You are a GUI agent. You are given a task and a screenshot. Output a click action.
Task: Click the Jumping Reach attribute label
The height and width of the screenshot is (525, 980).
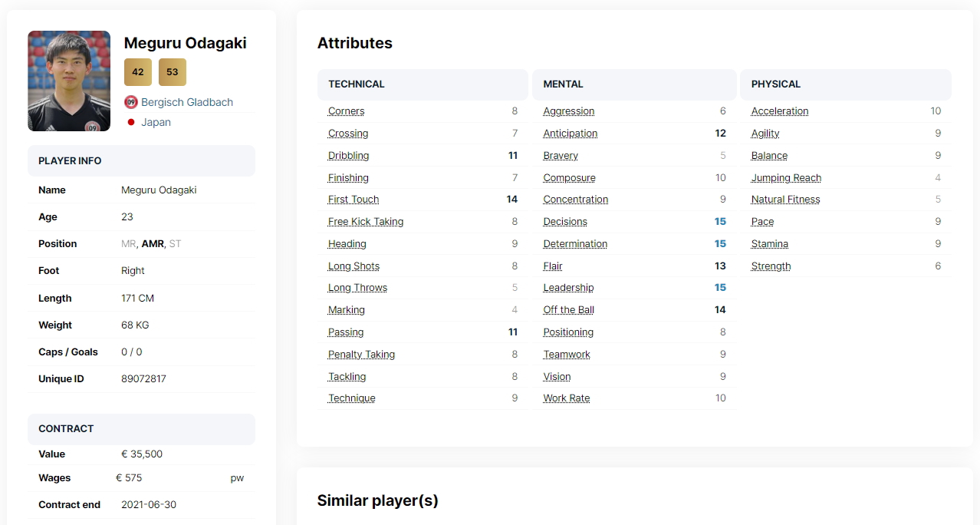[786, 178]
